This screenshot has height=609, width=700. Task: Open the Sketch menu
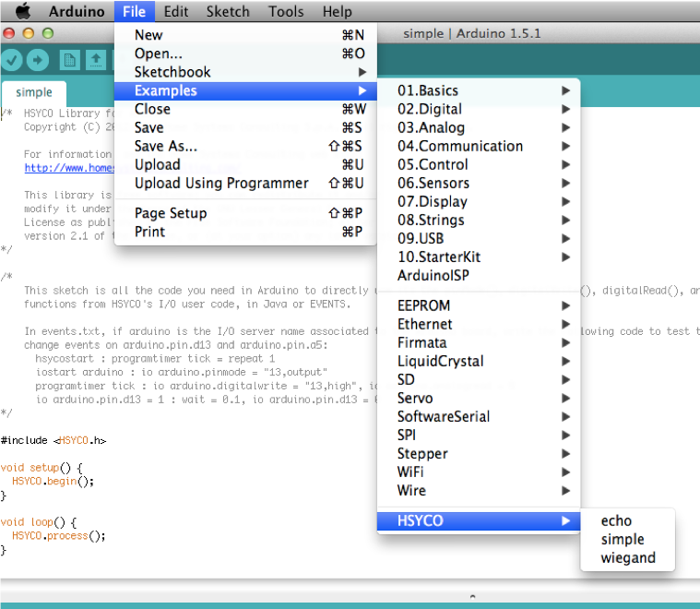[228, 11]
